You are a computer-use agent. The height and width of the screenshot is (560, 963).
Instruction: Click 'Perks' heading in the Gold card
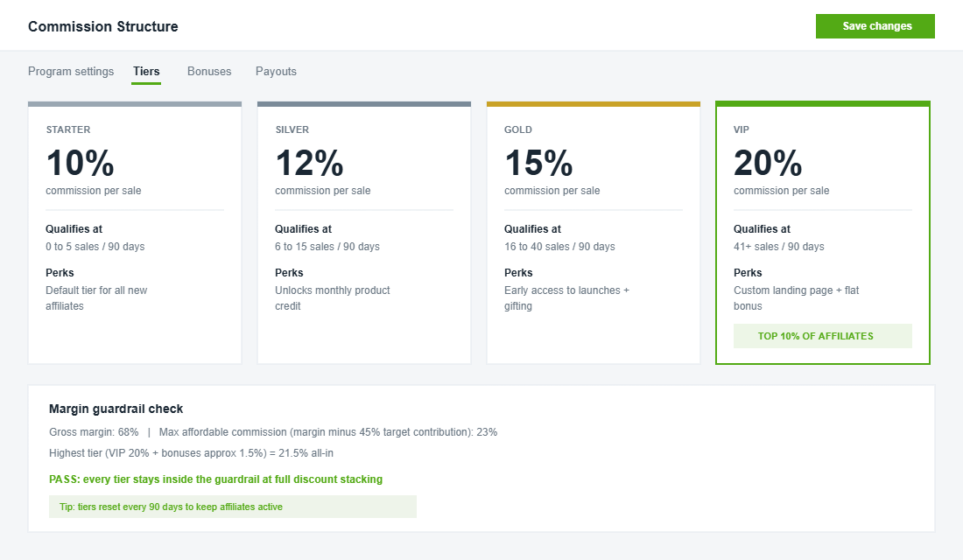click(x=518, y=273)
